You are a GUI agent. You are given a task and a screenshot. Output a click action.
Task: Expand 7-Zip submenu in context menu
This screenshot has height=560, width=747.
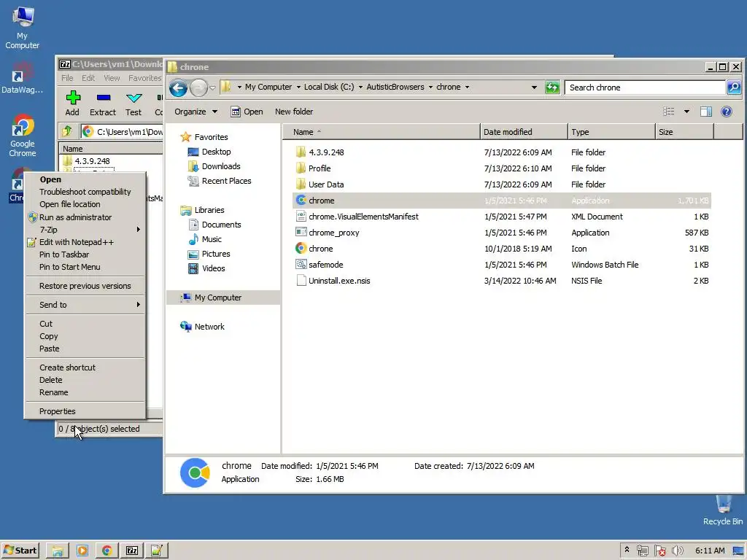[85, 230]
